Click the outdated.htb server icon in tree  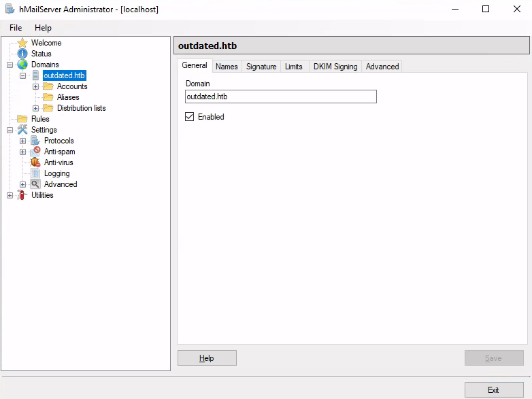pos(35,75)
